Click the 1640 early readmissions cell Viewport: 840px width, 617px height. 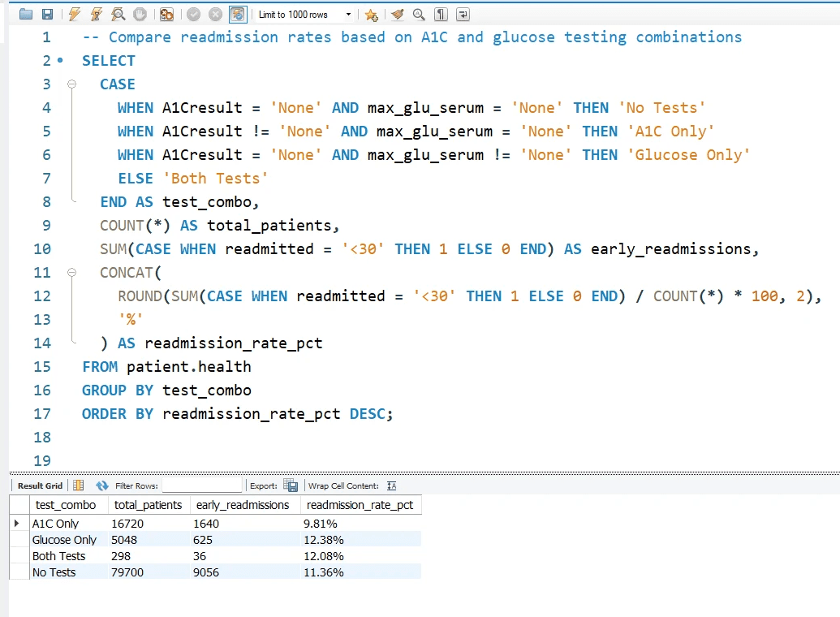[x=244, y=523]
